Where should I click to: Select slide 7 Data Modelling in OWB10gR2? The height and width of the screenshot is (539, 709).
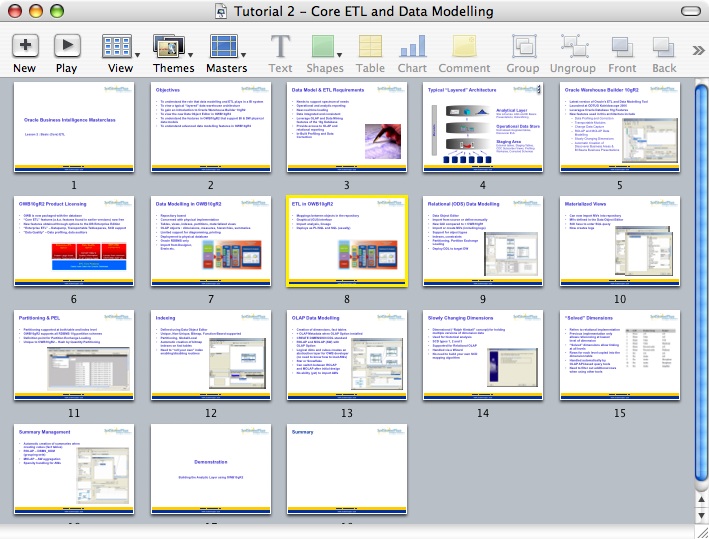tap(211, 241)
